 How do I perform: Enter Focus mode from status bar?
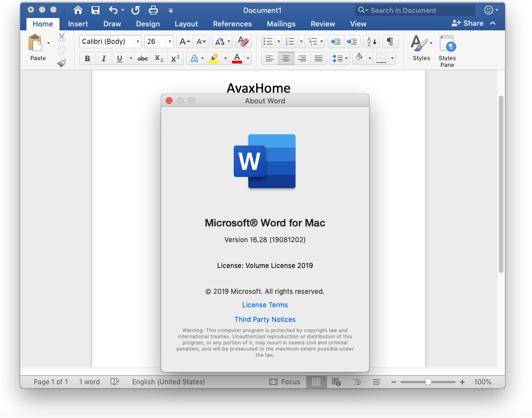[x=284, y=381]
